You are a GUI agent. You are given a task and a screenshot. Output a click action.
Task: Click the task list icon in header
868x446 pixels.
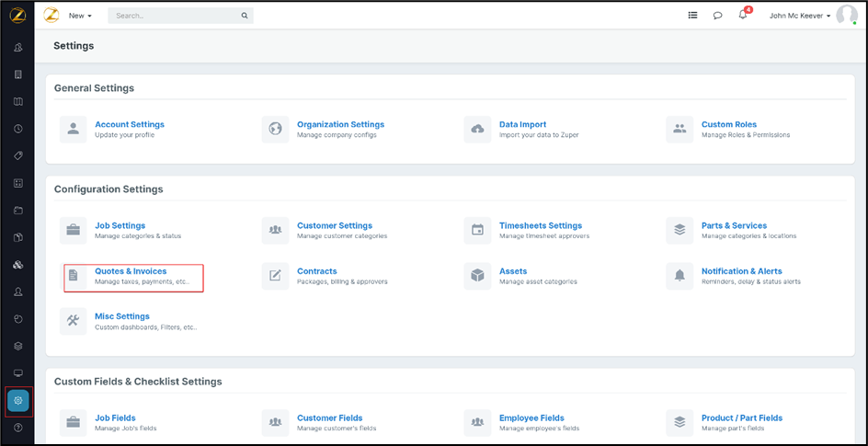[x=692, y=16]
